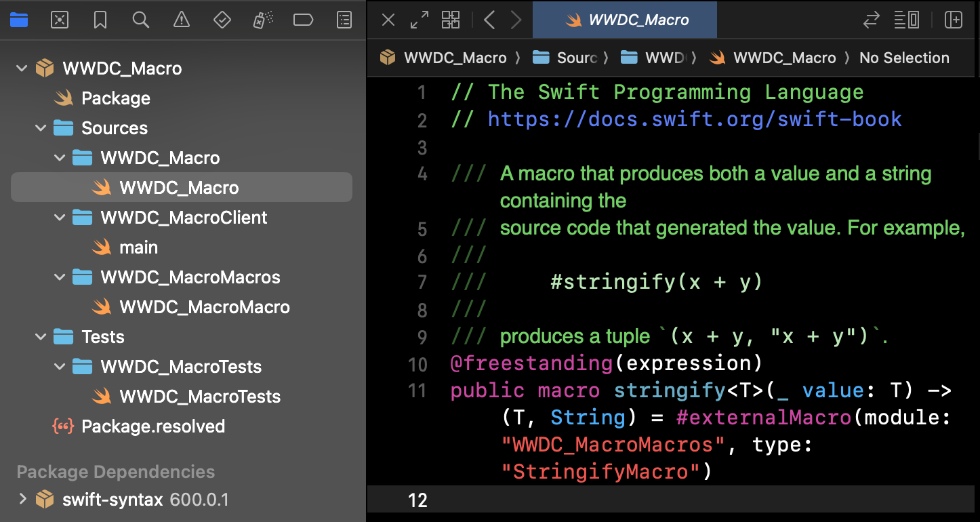Open the Debug navigator spray icon
This screenshot has height=522, width=980.
tap(262, 20)
